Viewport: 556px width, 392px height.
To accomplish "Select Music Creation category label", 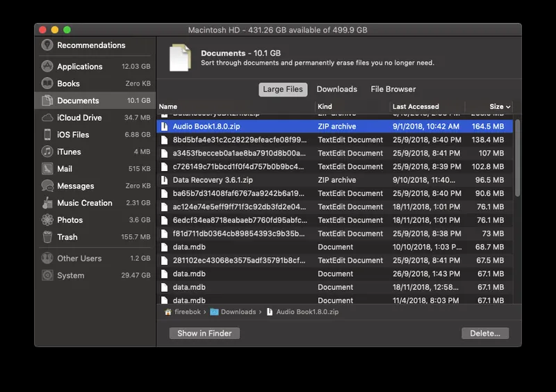I will (x=85, y=203).
